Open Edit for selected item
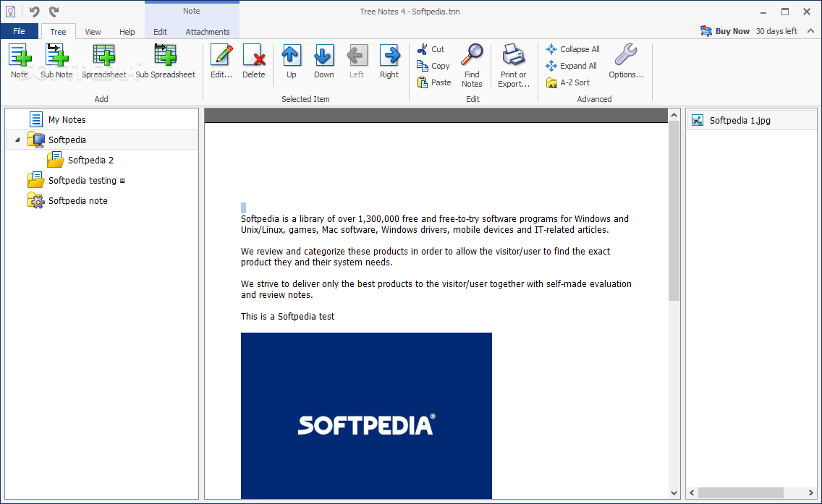Viewport: 822px width, 504px height. tap(221, 61)
